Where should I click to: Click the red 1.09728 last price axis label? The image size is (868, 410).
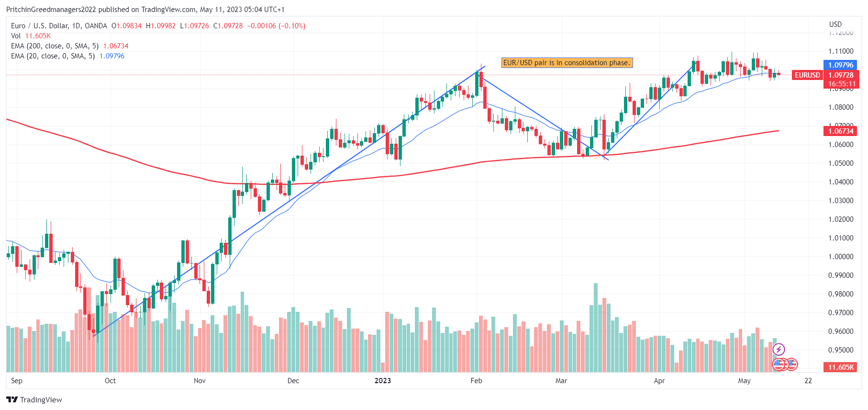point(841,75)
